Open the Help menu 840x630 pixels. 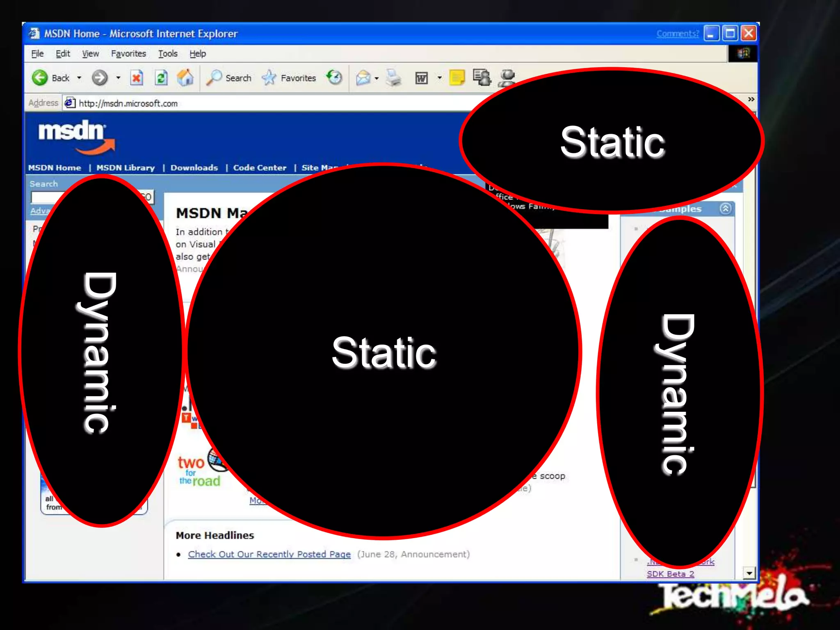[x=198, y=54]
